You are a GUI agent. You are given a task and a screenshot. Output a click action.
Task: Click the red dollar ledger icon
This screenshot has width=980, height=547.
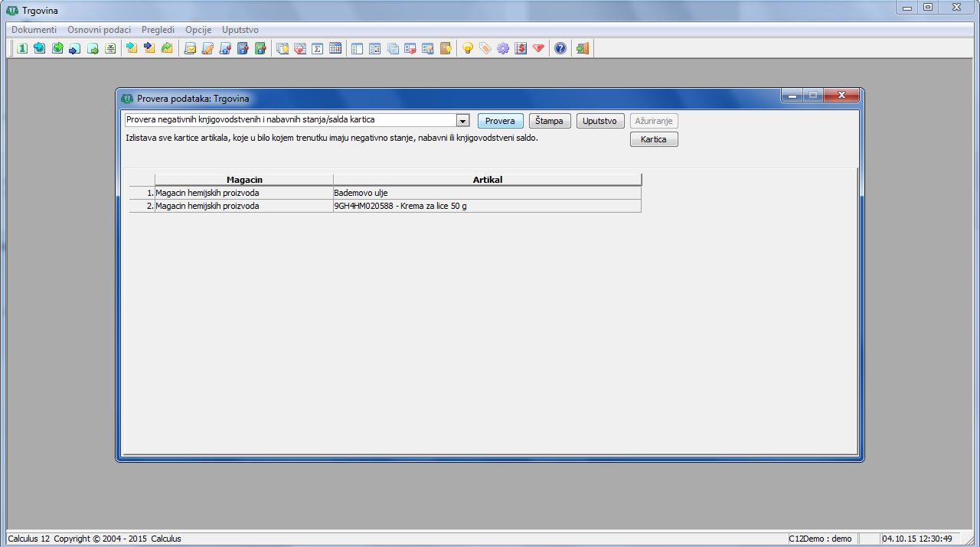[x=521, y=48]
